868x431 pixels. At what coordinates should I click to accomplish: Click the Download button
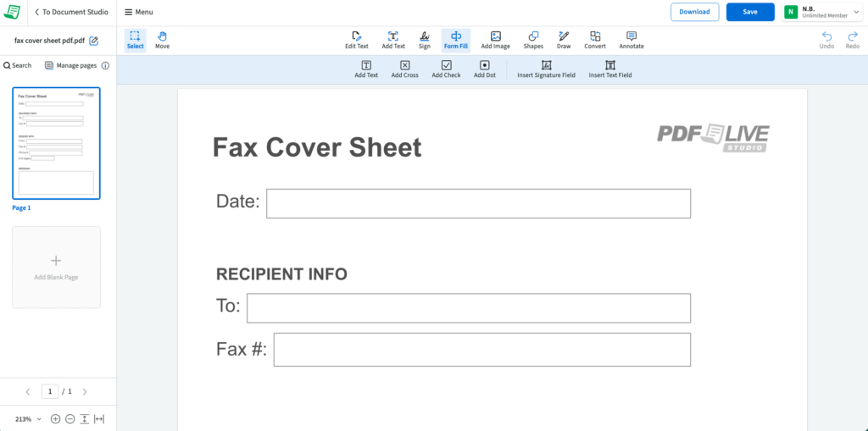tap(695, 12)
